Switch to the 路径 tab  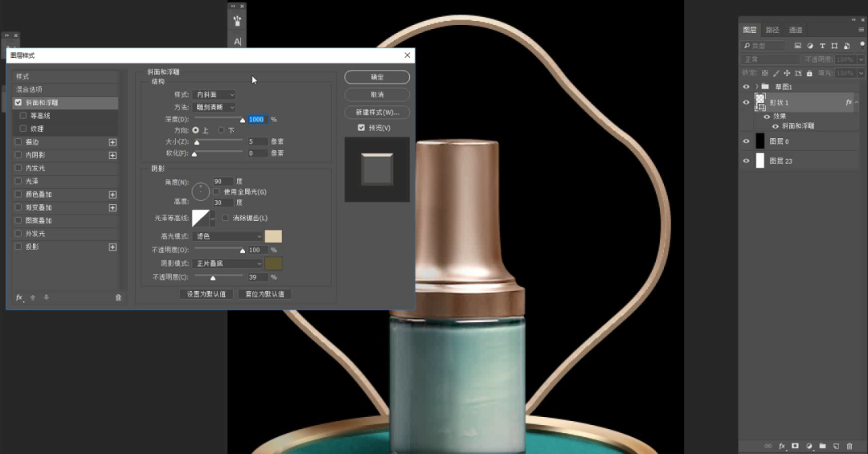coord(772,30)
